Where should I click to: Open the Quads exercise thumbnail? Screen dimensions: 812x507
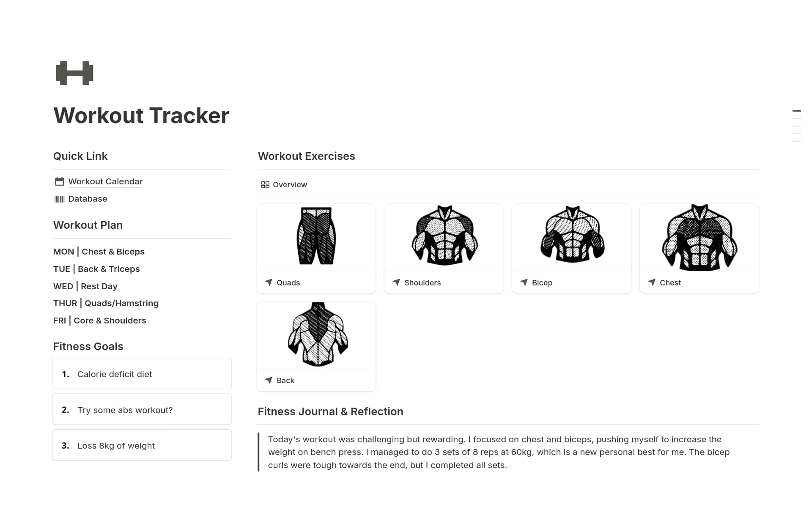coord(316,237)
